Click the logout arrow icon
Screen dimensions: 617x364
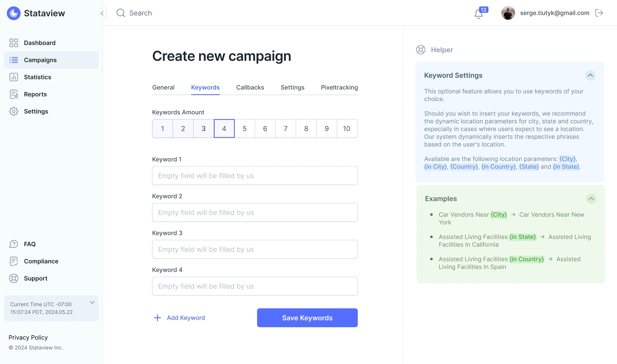[x=599, y=13]
